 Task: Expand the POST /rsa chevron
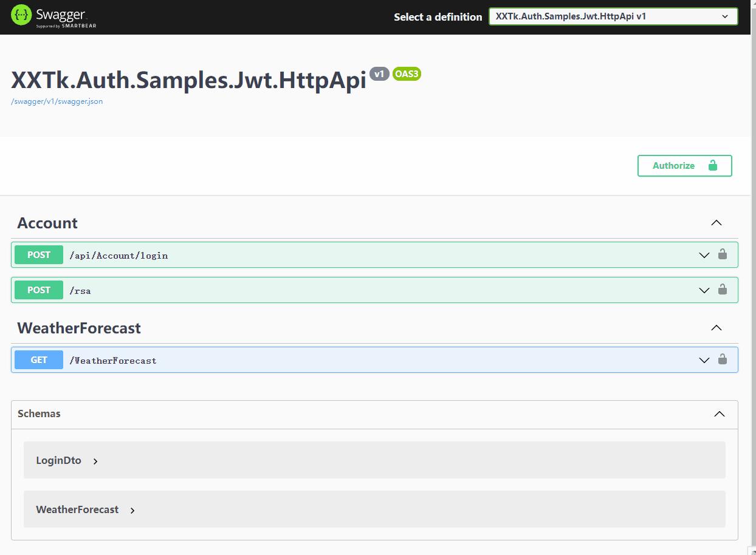704,290
